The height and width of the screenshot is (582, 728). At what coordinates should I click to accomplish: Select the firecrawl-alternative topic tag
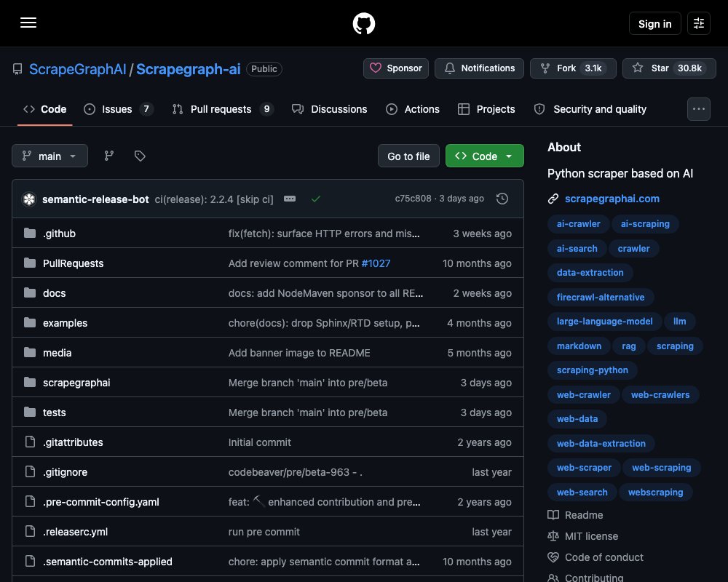click(601, 297)
